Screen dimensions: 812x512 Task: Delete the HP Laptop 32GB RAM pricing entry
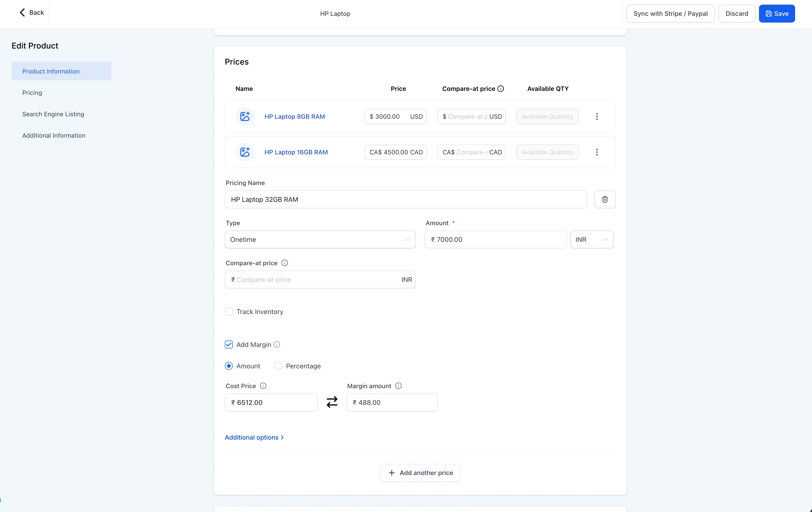(x=605, y=199)
